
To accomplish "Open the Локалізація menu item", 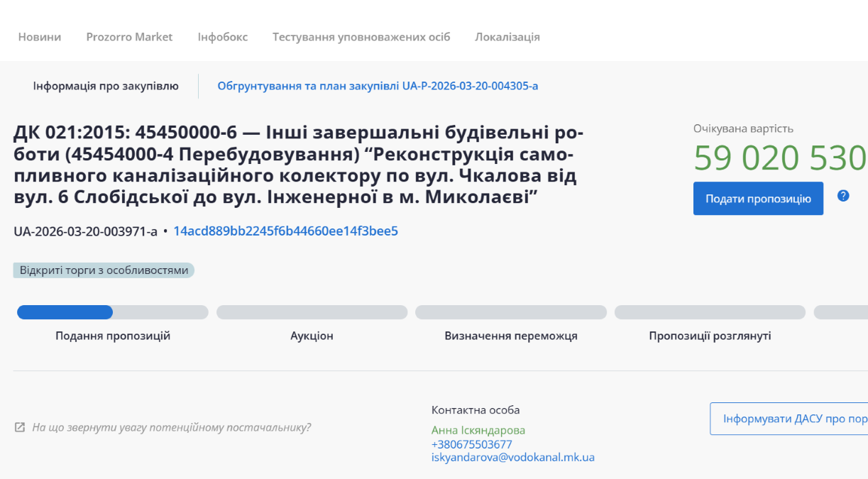I will [x=507, y=37].
